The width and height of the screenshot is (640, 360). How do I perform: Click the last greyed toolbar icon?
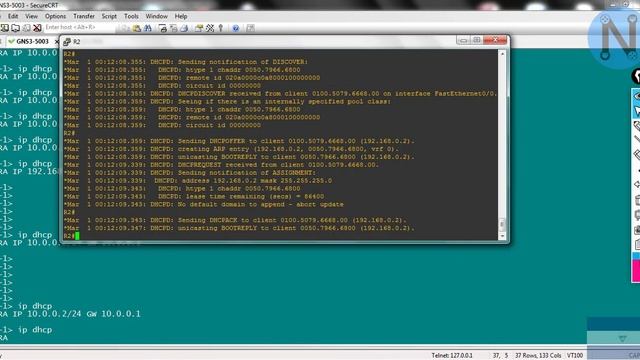pyautogui.click(x=250, y=28)
